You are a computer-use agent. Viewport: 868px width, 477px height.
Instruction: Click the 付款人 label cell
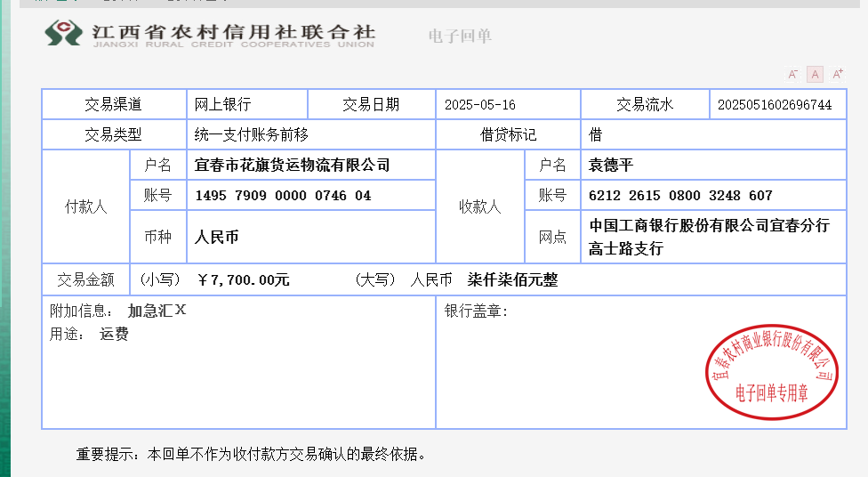85,207
